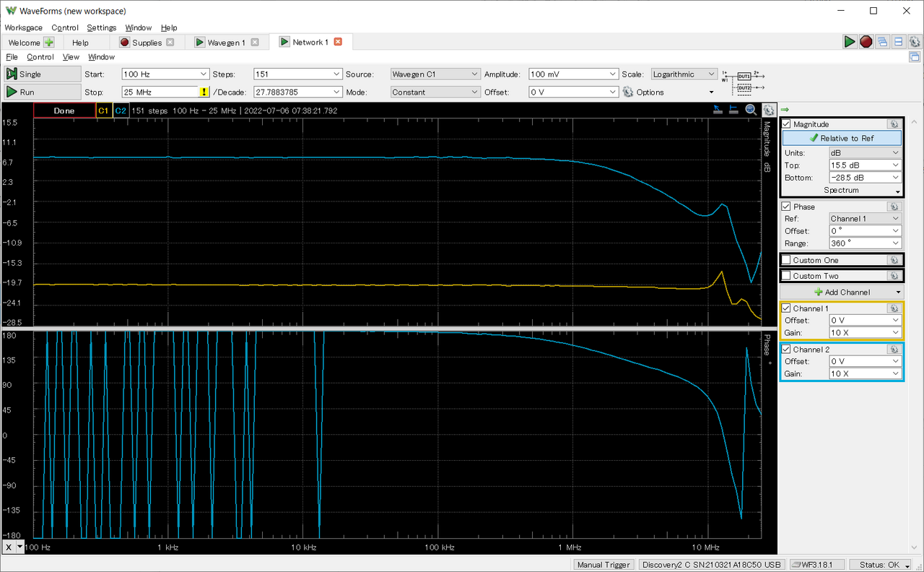Disable the Channel 1 checkbox
The height and width of the screenshot is (572, 924).
click(787, 308)
